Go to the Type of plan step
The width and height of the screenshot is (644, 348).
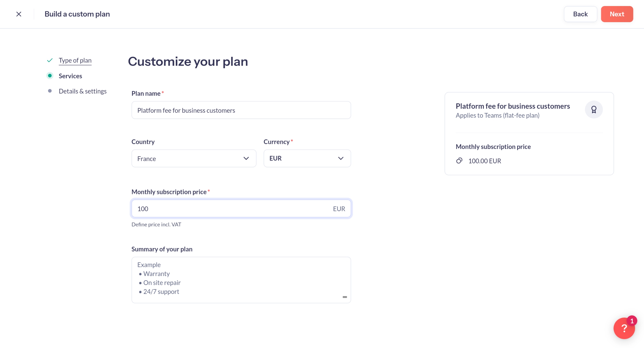coord(75,60)
